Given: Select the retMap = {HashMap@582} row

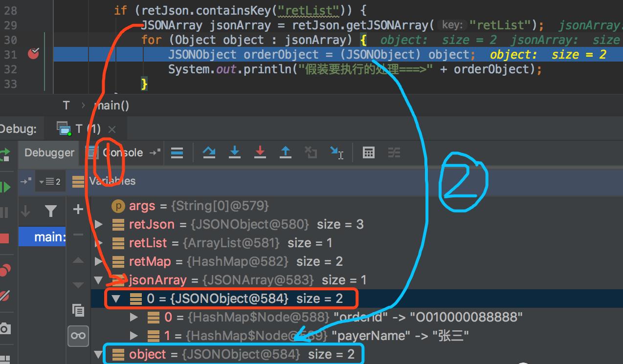Looking at the screenshot, I should [356, 262].
